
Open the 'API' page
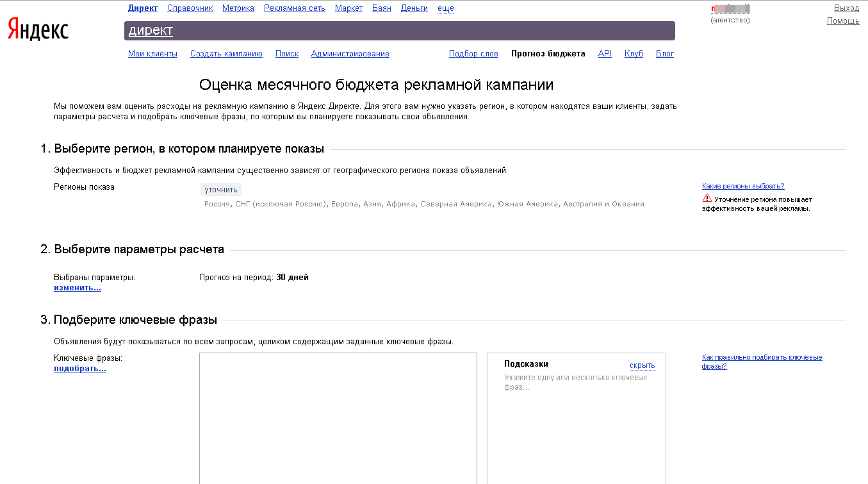604,53
